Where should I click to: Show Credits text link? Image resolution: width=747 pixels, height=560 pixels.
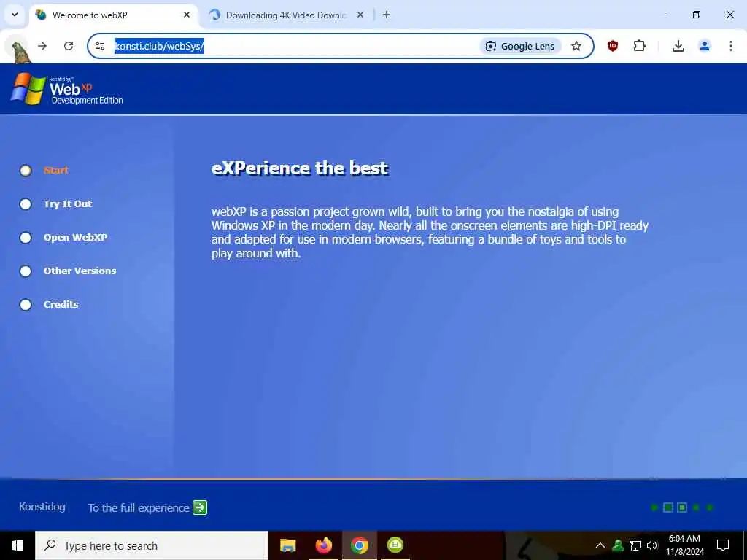[x=61, y=304]
